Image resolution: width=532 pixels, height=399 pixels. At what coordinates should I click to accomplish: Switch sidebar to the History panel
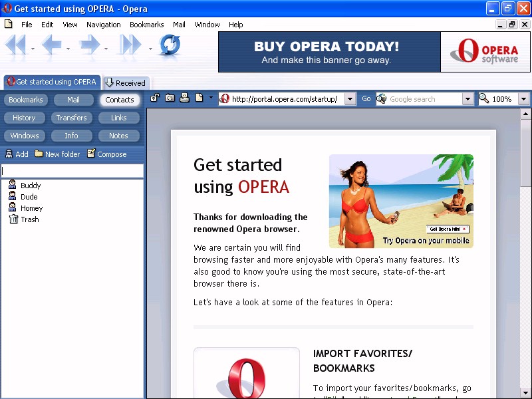click(24, 118)
